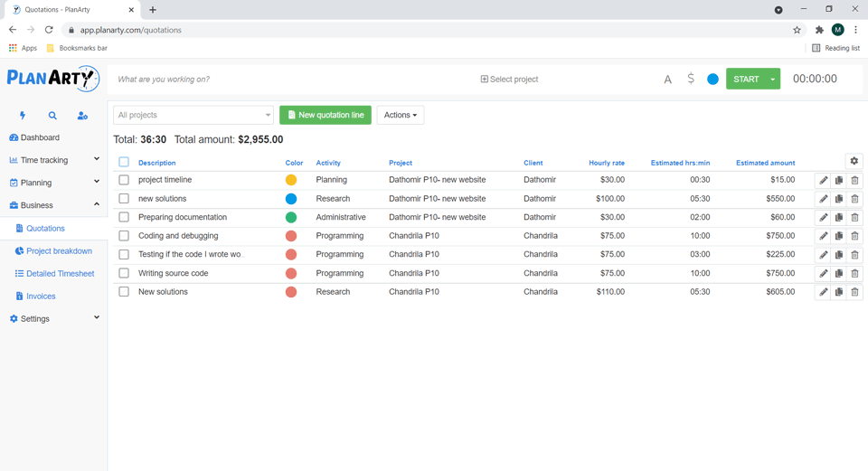868x471 pixels.
Task: Copy the 'new solutions' Dathomir row
Action: (x=839, y=199)
